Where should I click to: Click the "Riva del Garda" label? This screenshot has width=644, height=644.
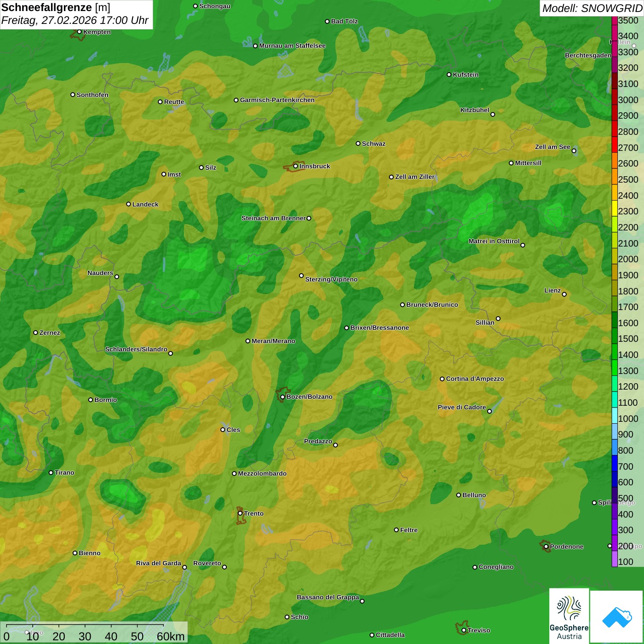click(159, 563)
